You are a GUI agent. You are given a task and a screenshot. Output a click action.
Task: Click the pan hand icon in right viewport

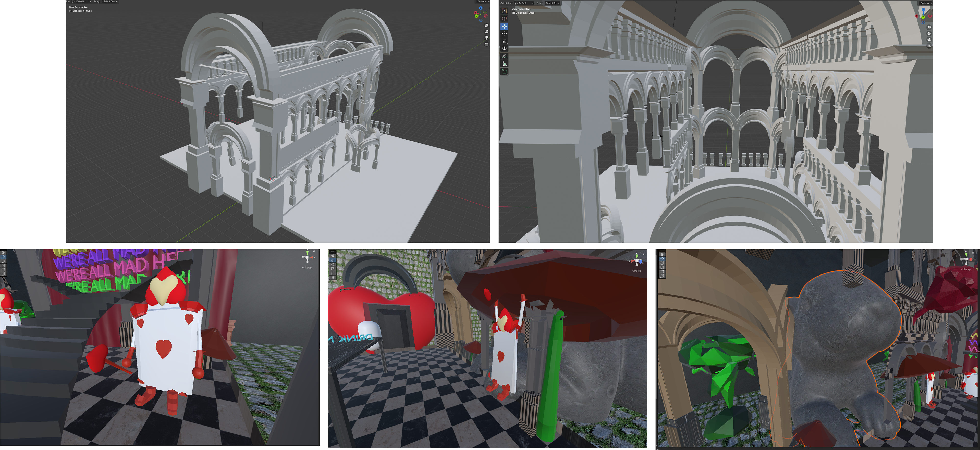tap(929, 33)
